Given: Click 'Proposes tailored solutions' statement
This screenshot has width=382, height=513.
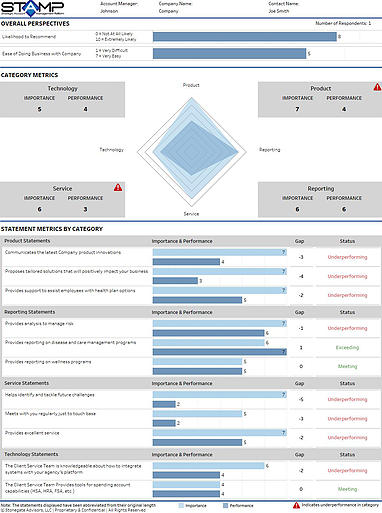Looking at the screenshot, I should click(x=77, y=271).
